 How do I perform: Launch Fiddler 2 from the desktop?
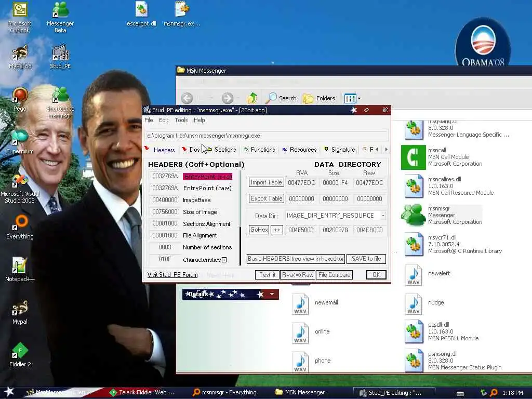tap(20, 355)
